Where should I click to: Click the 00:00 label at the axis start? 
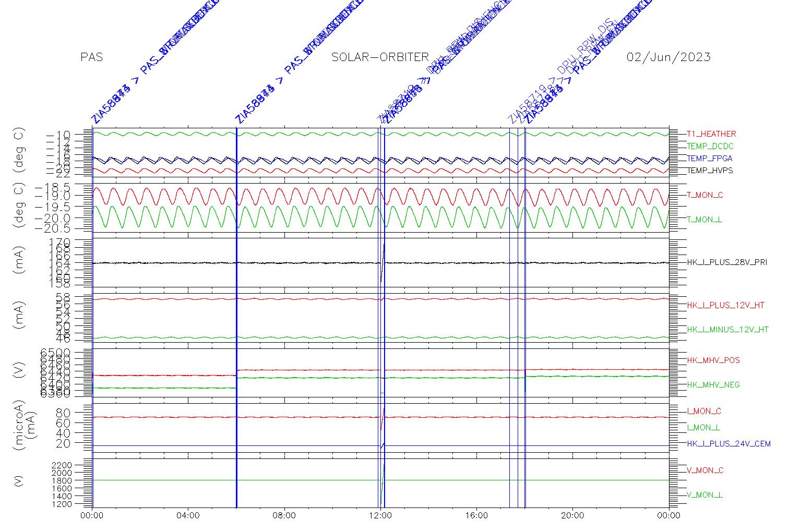(x=92, y=516)
